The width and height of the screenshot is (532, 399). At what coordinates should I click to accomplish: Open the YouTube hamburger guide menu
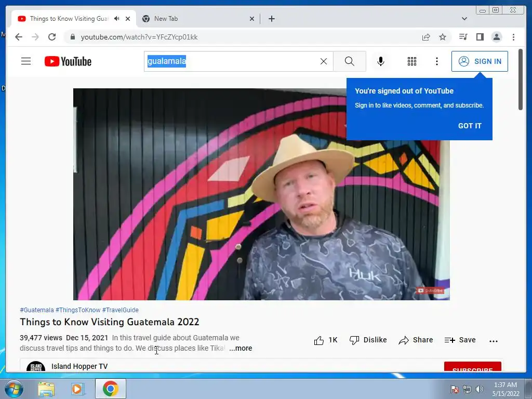click(x=26, y=61)
